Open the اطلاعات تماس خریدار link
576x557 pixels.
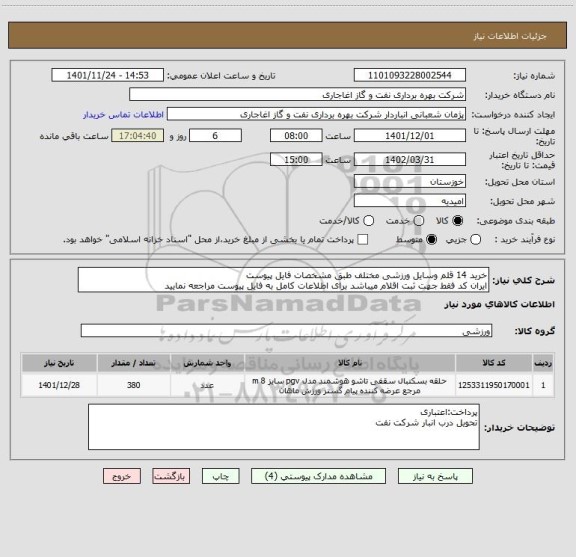tap(123, 115)
